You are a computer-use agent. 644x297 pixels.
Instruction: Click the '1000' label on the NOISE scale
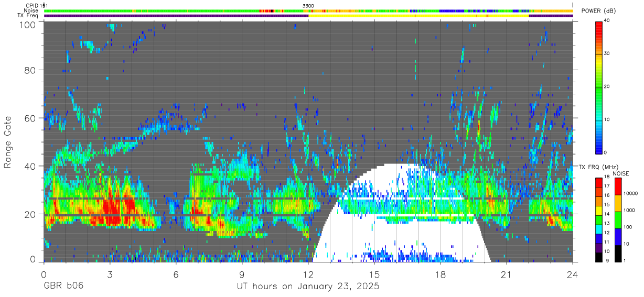(x=629, y=210)
